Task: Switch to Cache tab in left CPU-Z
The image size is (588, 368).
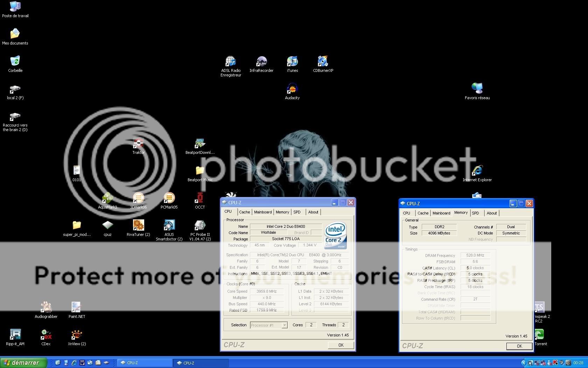Action: tap(244, 212)
